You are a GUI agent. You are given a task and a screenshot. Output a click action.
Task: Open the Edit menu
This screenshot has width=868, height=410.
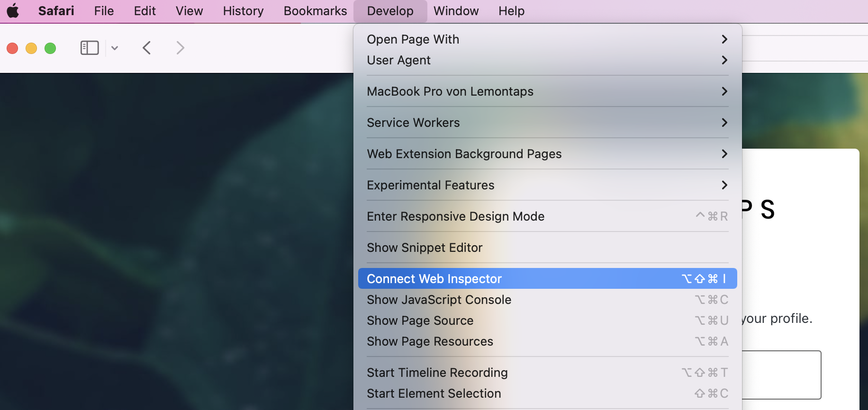click(x=145, y=11)
